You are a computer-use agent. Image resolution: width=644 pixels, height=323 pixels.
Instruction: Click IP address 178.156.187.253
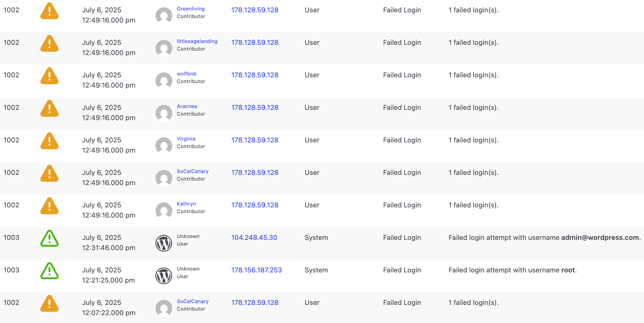pos(256,270)
